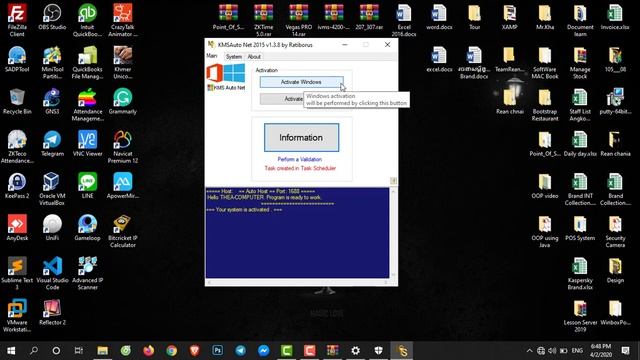Open Settings gear on the taskbar
Screen dimensions: 640x360
point(356,351)
